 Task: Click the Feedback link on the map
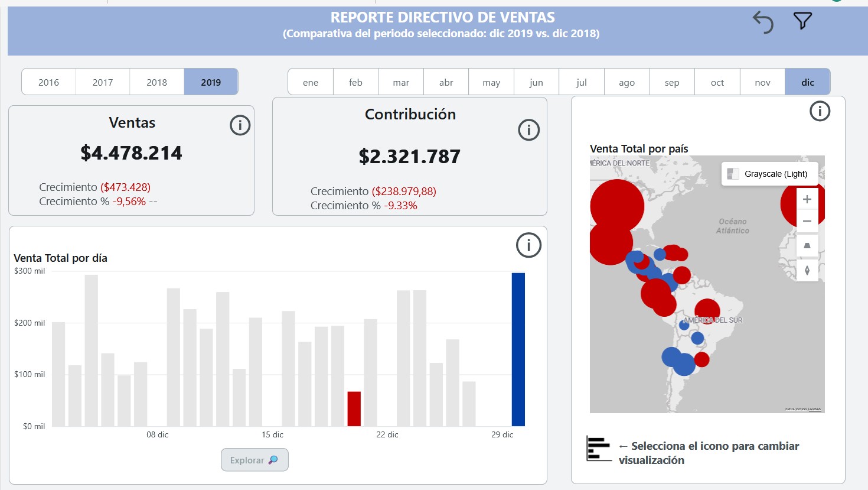pos(815,409)
